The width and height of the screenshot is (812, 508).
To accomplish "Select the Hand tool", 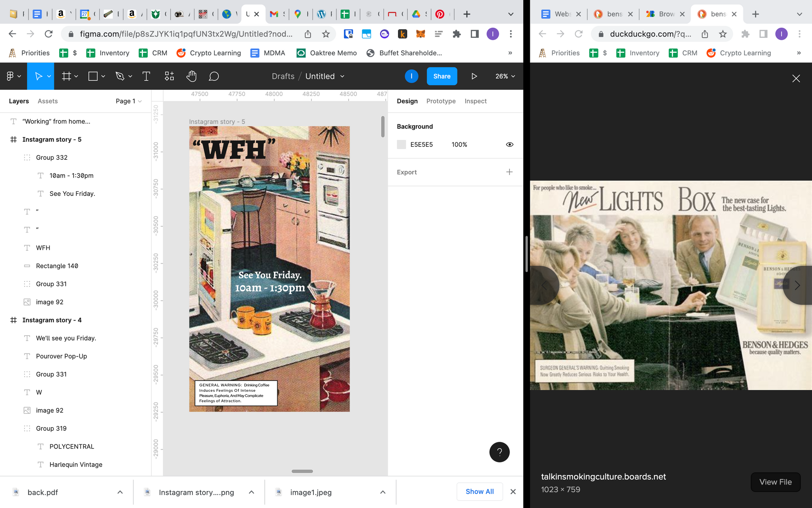I will (191, 76).
